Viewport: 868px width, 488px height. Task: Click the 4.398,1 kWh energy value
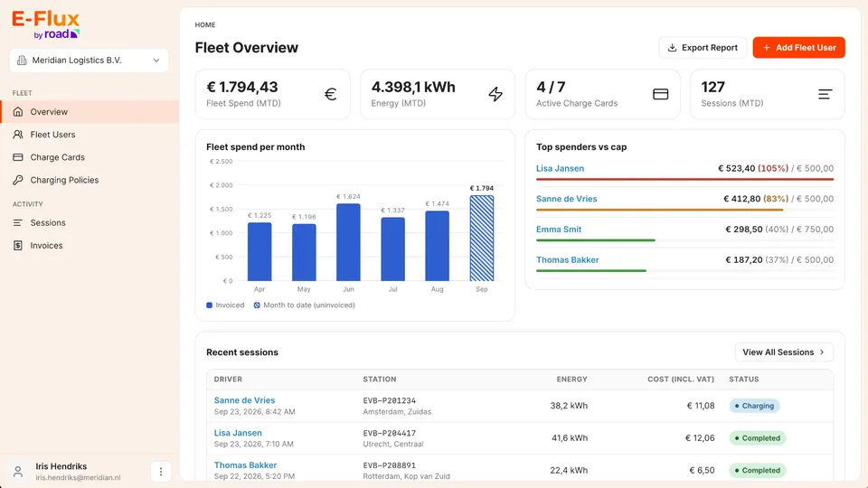413,87
